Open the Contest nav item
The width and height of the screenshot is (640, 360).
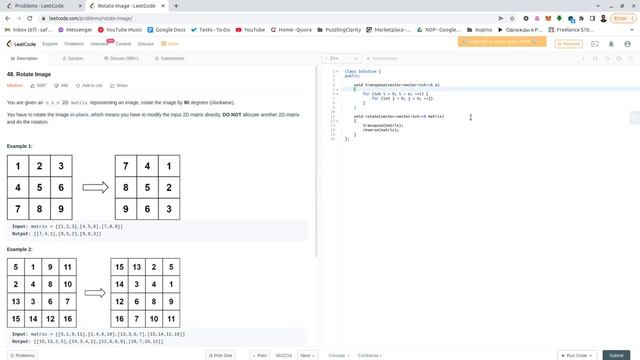(123, 44)
